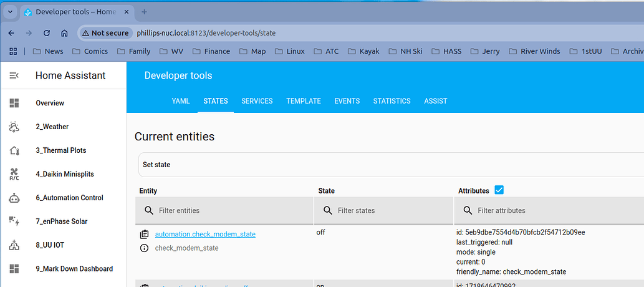Click the State column header

tap(327, 191)
